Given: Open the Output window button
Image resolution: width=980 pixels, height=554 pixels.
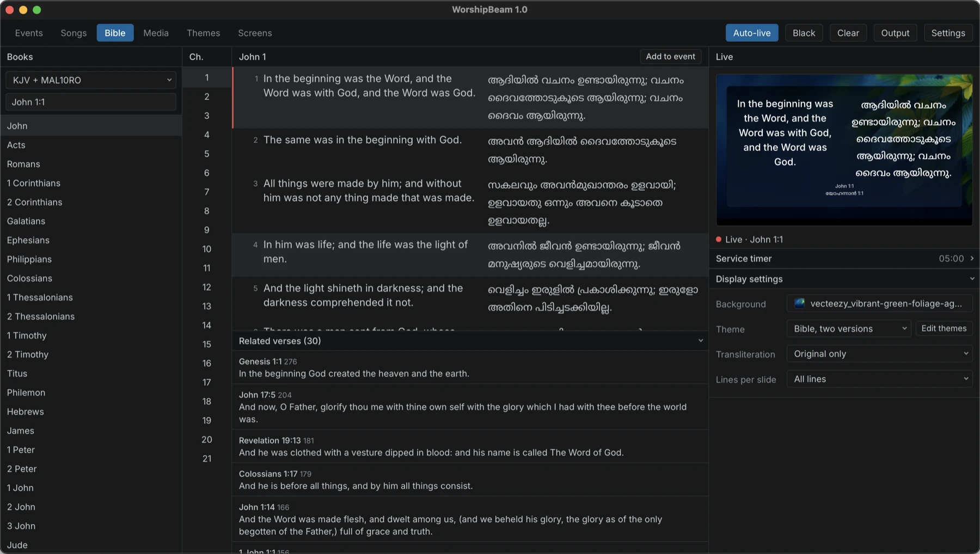Looking at the screenshot, I should click(895, 33).
